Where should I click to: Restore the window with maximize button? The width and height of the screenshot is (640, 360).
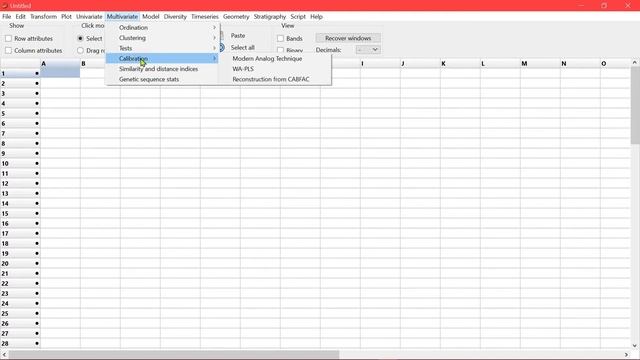(x=604, y=5)
